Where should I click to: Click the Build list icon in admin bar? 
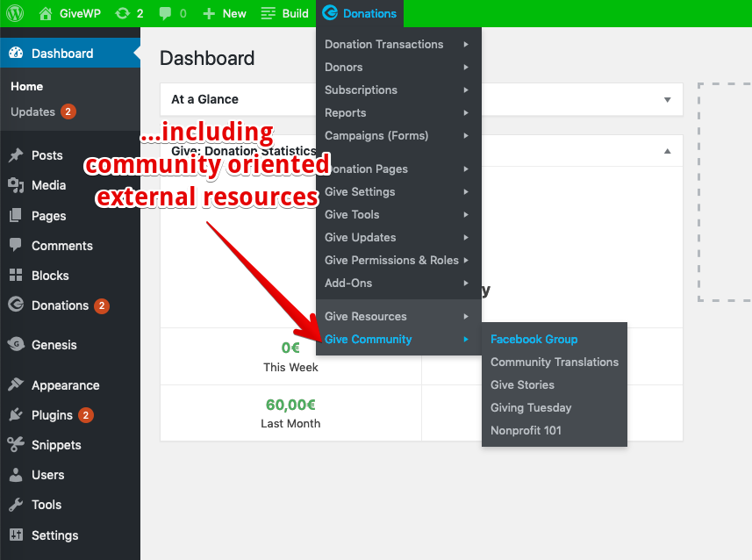[x=269, y=13]
